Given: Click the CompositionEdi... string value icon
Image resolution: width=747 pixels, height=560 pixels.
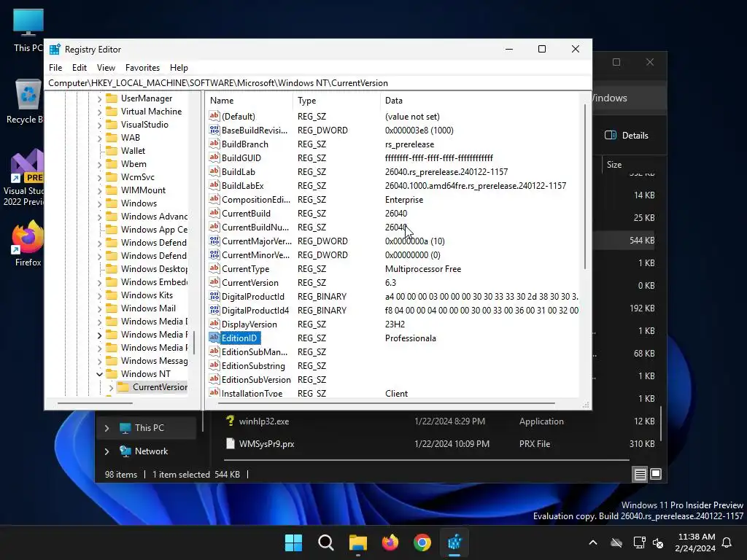Looking at the screenshot, I should point(214,198).
